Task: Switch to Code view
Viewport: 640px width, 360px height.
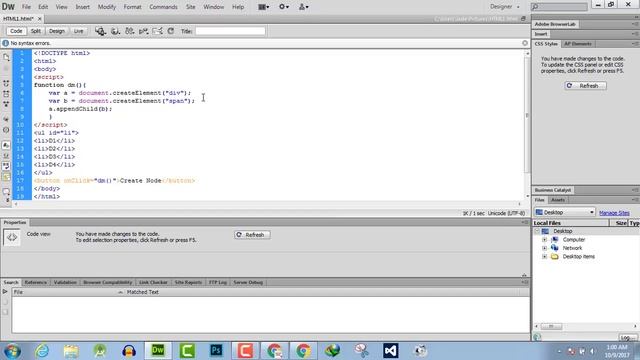Action: tap(16, 31)
